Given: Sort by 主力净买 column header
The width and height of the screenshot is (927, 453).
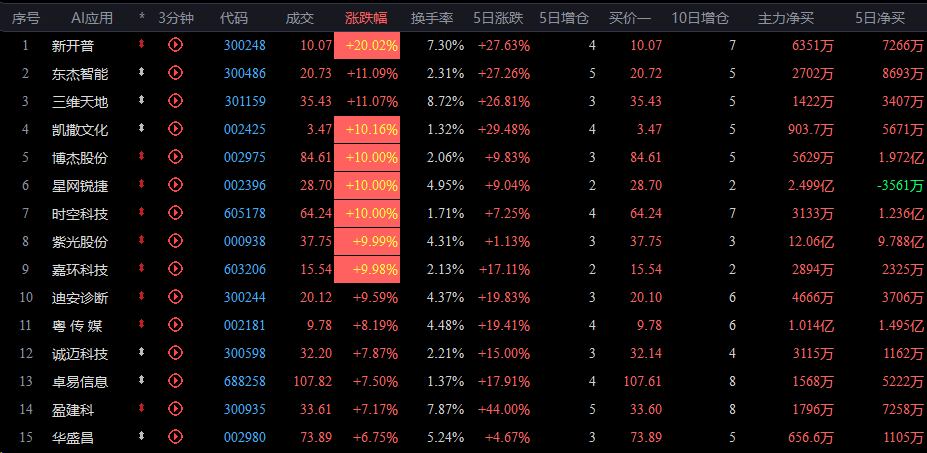Looking at the screenshot, I should 786,18.
